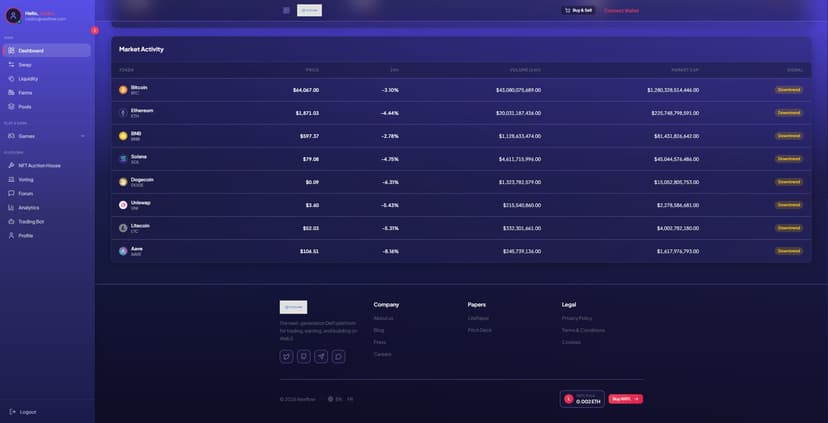This screenshot has height=423, width=828.
Task: Open the Litepaper footer link
Action: [x=478, y=318]
